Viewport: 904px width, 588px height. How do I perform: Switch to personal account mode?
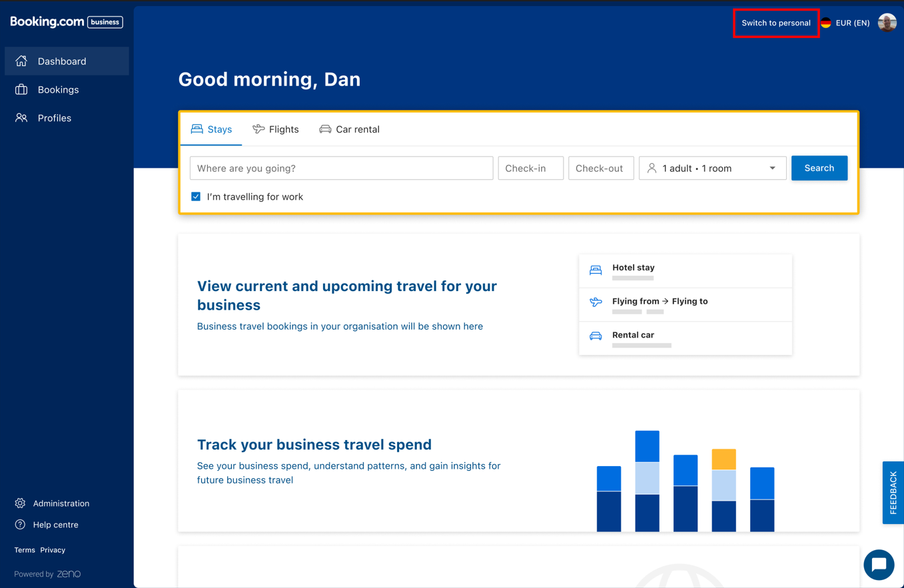click(775, 22)
